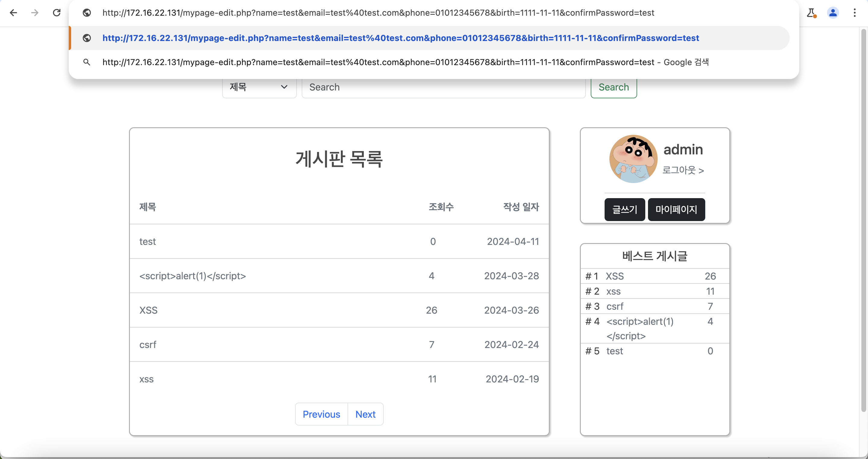Click the admin username text
Screen dimensions: 868x459
(x=683, y=149)
